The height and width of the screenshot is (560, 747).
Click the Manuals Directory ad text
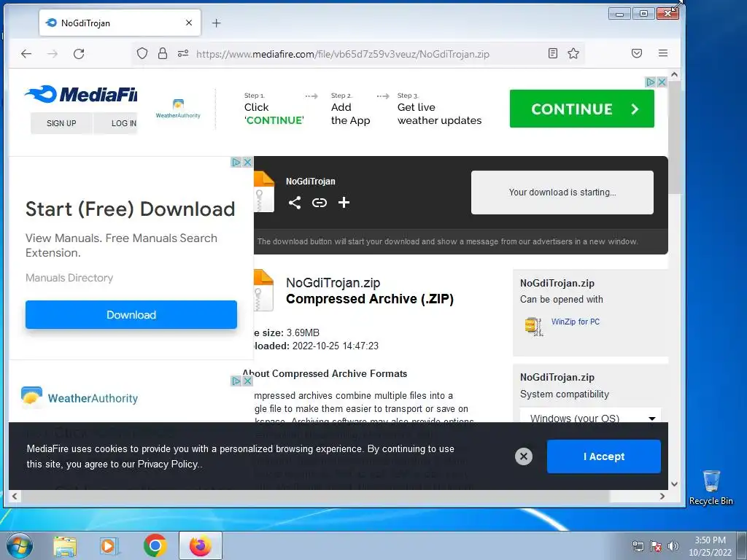coord(69,278)
